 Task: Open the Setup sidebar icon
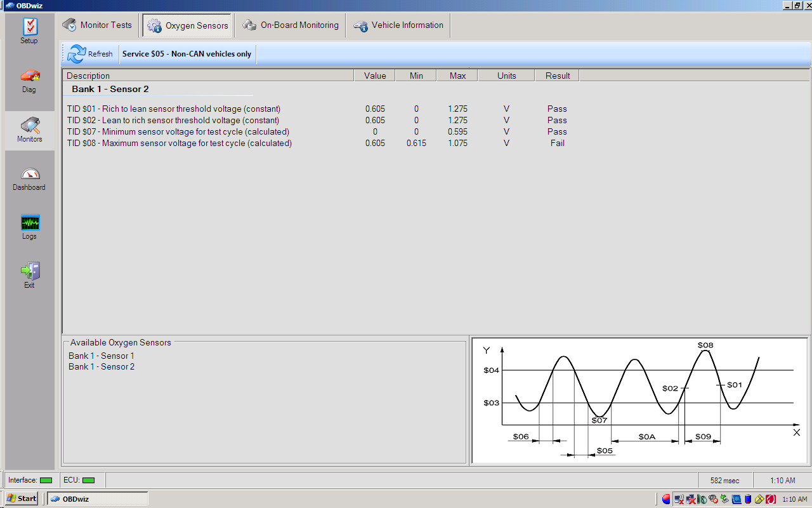[x=29, y=27]
